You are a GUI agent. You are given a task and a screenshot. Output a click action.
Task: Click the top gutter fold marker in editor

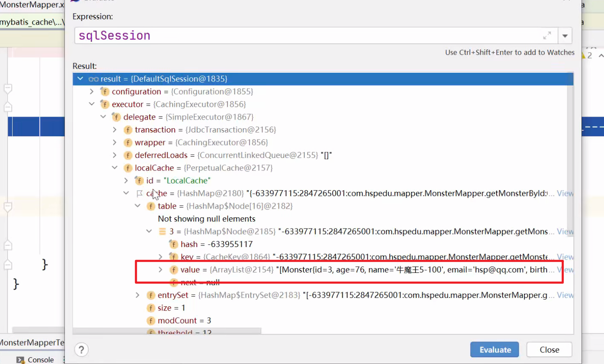8,89
